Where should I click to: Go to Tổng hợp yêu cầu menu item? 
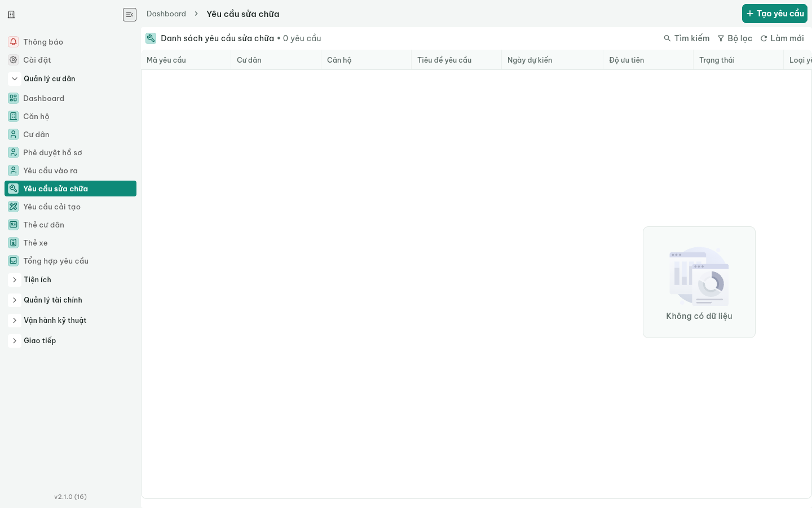(x=70, y=261)
